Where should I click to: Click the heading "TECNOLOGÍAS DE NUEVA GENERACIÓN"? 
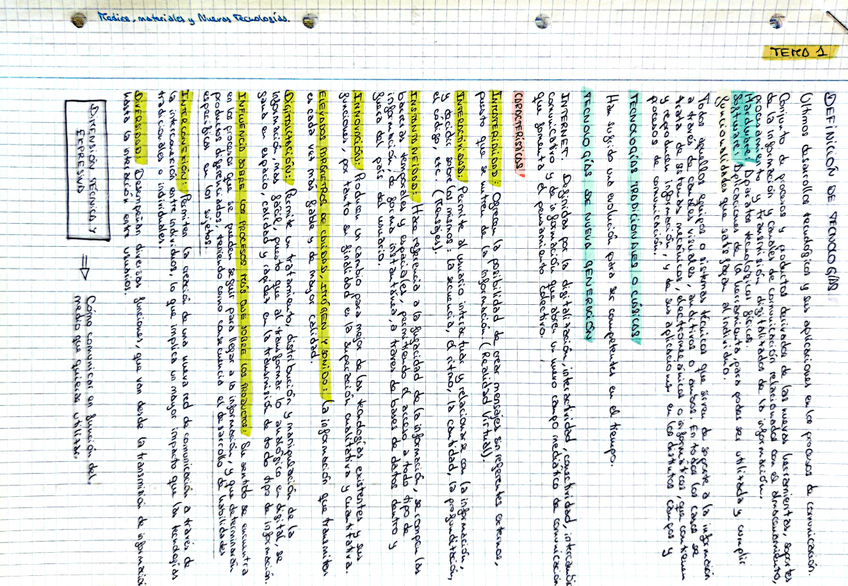587,213
